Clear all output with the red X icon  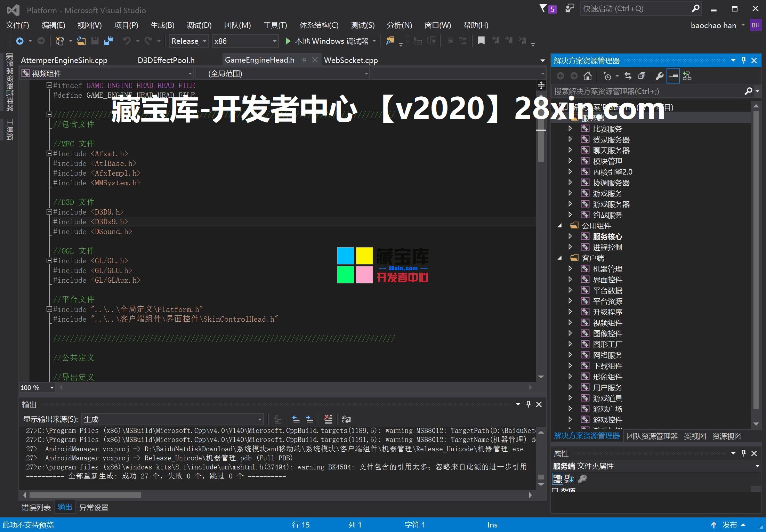coord(328,419)
